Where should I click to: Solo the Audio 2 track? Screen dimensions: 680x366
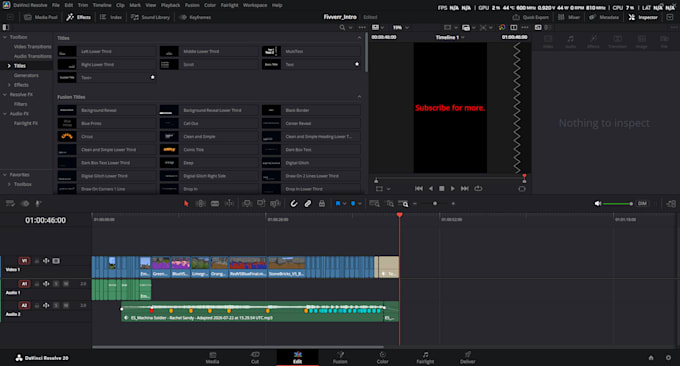pos(56,305)
